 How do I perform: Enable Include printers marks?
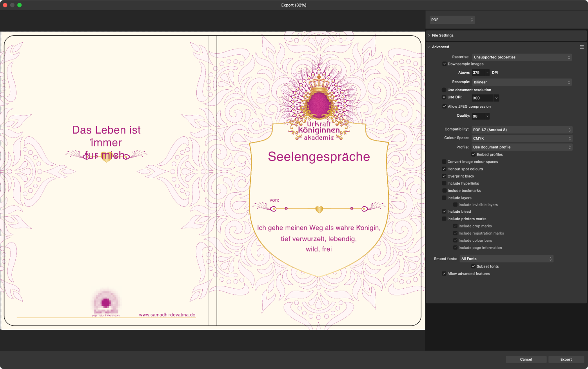pos(444,219)
